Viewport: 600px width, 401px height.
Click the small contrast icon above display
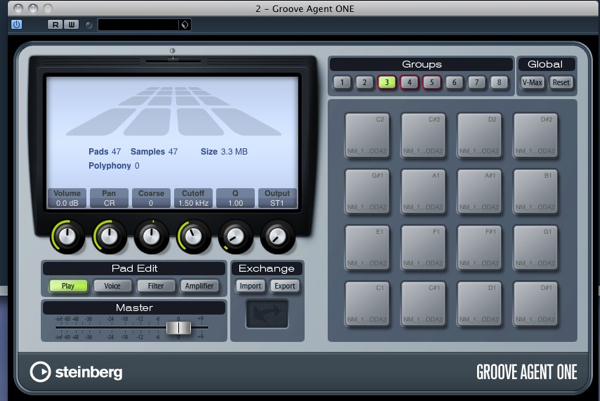point(172,51)
